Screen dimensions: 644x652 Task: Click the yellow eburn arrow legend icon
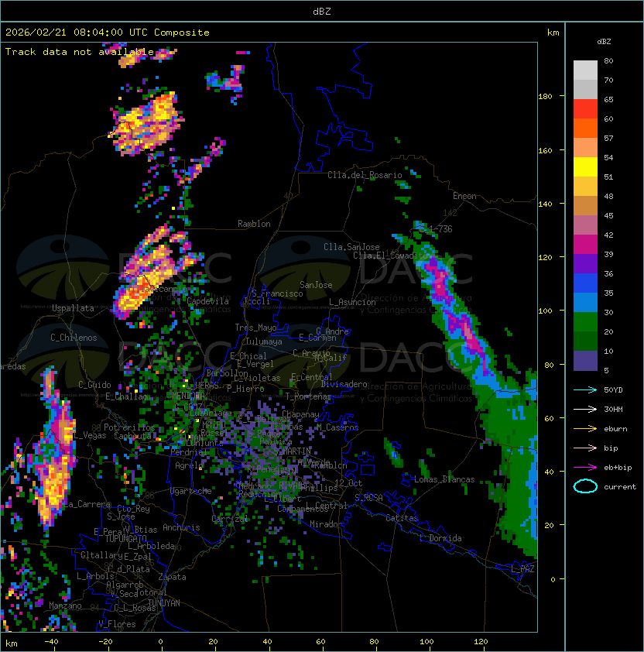tap(585, 429)
